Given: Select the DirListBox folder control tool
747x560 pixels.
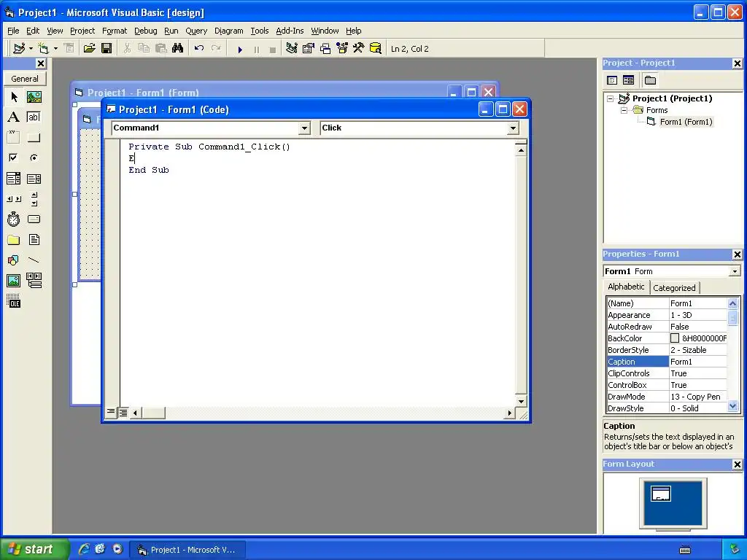Looking at the screenshot, I should pyautogui.click(x=14, y=239).
